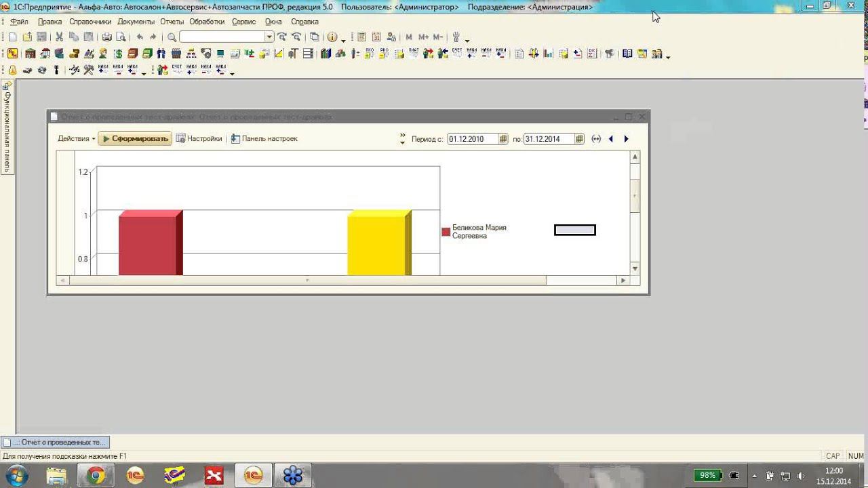The height and width of the screenshot is (488, 868).
Task: Click the Сформировать button
Action: [x=135, y=139]
